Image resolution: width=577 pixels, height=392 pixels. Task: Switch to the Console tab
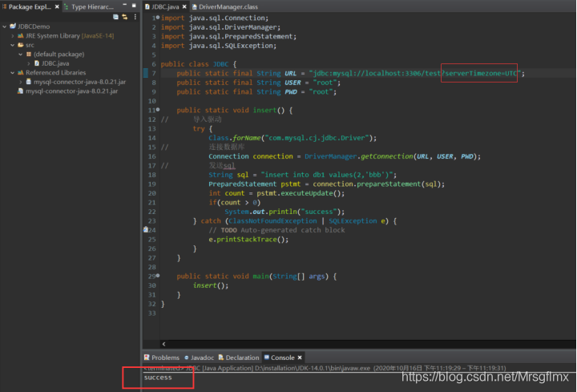pos(283,358)
